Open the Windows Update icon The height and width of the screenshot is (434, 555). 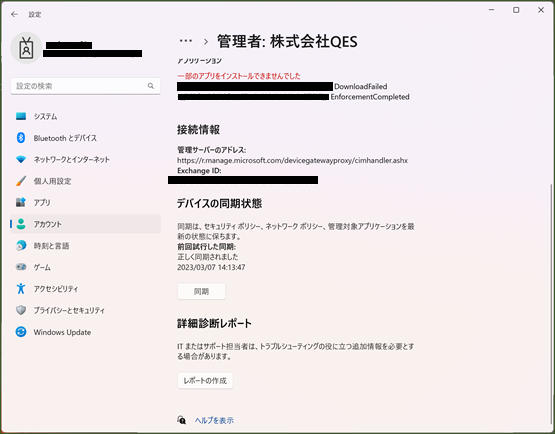click(21, 332)
